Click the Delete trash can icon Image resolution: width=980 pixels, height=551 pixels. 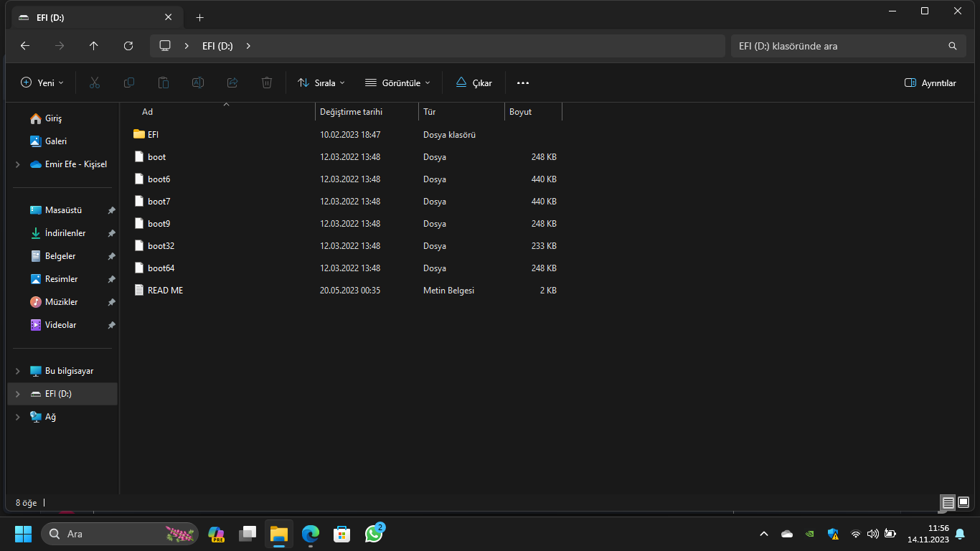(267, 83)
